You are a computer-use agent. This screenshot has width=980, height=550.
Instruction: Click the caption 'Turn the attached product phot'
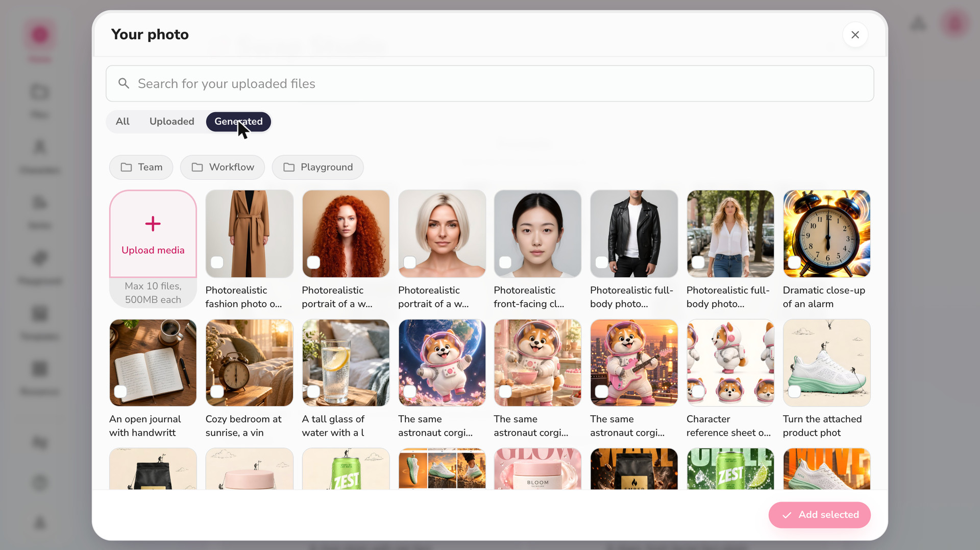[x=822, y=426]
